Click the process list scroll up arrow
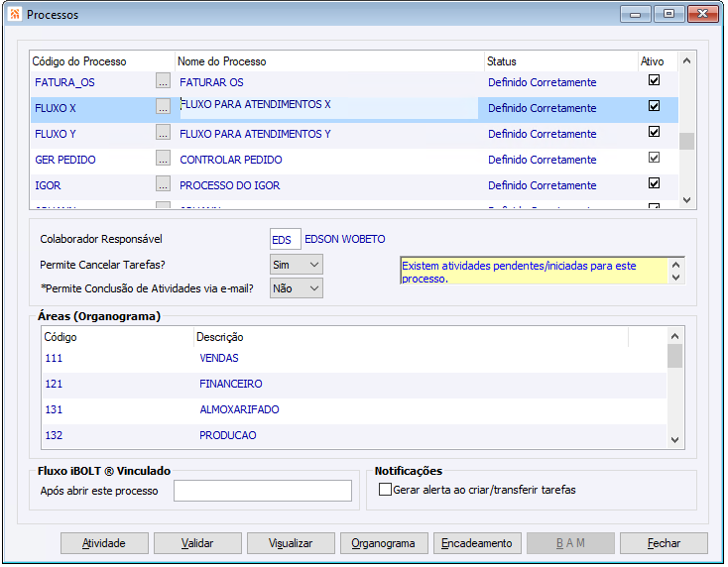 (686, 61)
